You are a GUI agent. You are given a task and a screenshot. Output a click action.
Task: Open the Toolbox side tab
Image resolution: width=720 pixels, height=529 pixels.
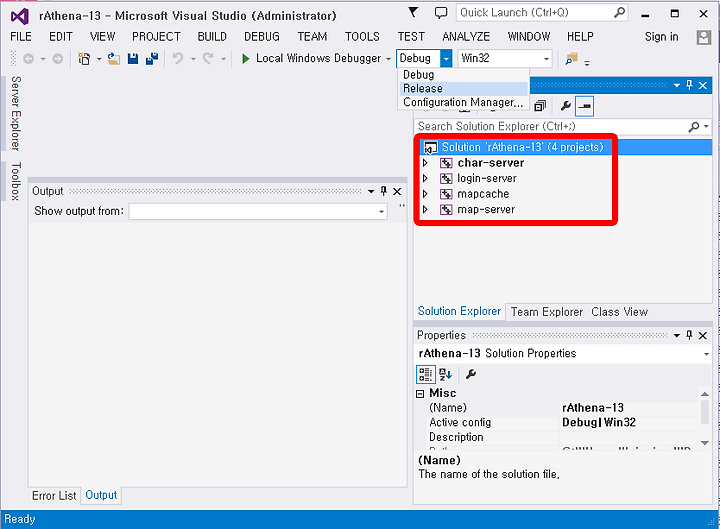click(x=16, y=181)
